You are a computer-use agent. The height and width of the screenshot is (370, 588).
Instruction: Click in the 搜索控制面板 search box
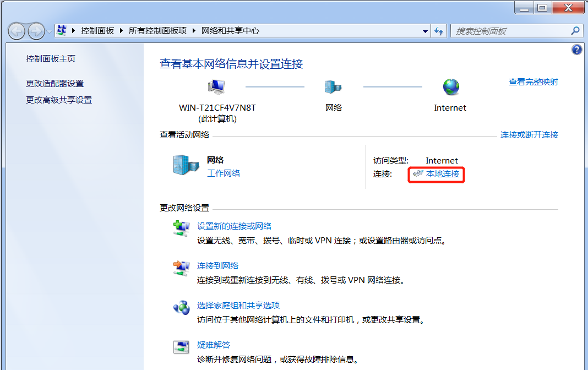tap(509, 31)
